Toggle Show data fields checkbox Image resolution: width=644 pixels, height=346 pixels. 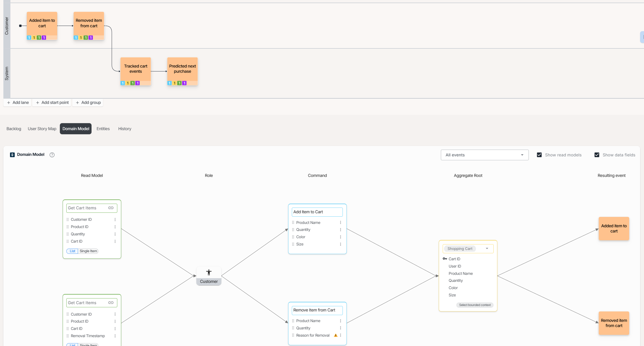coord(597,155)
